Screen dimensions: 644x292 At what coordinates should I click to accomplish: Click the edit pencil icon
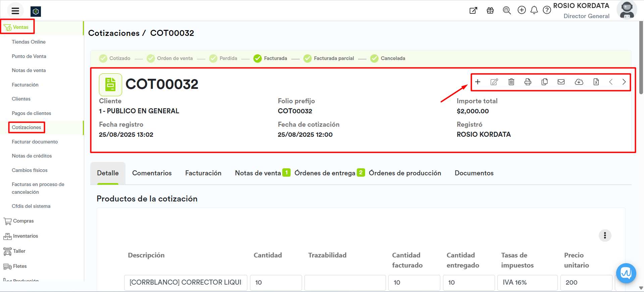point(494,82)
